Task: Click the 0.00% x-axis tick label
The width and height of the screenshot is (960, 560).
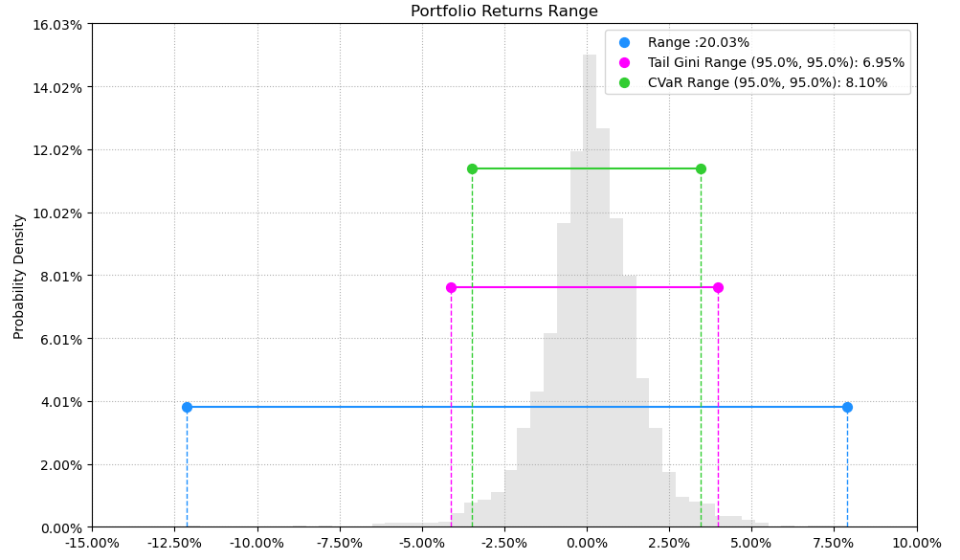Action: [587, 544]
